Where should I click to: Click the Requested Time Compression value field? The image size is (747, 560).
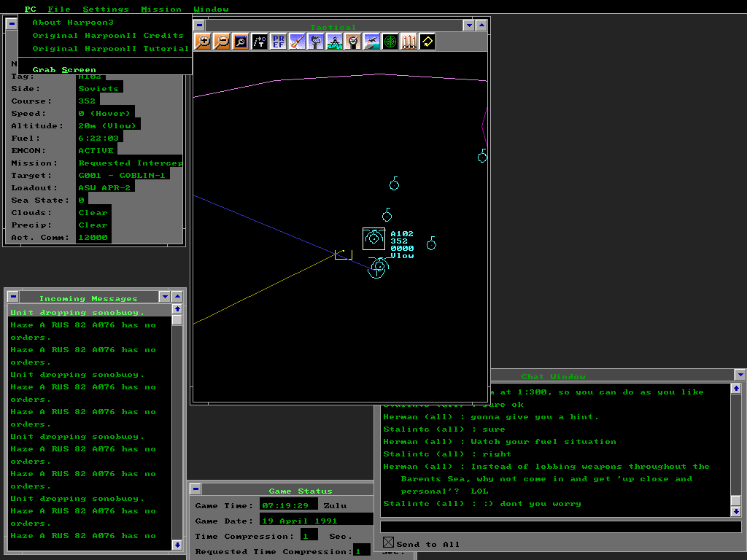pyautogui.click(x=362, y=551)
